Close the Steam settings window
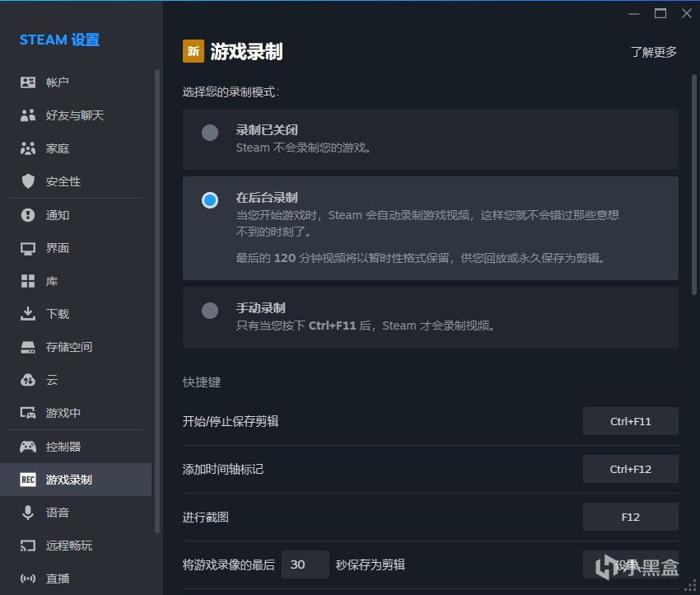The image size is (700, 595). point(687,13)
